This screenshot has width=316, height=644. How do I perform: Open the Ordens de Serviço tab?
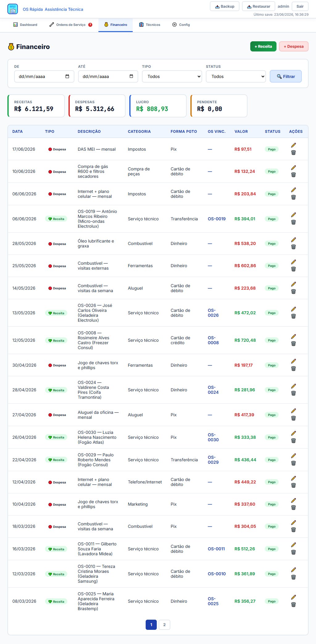coord(71,25)
